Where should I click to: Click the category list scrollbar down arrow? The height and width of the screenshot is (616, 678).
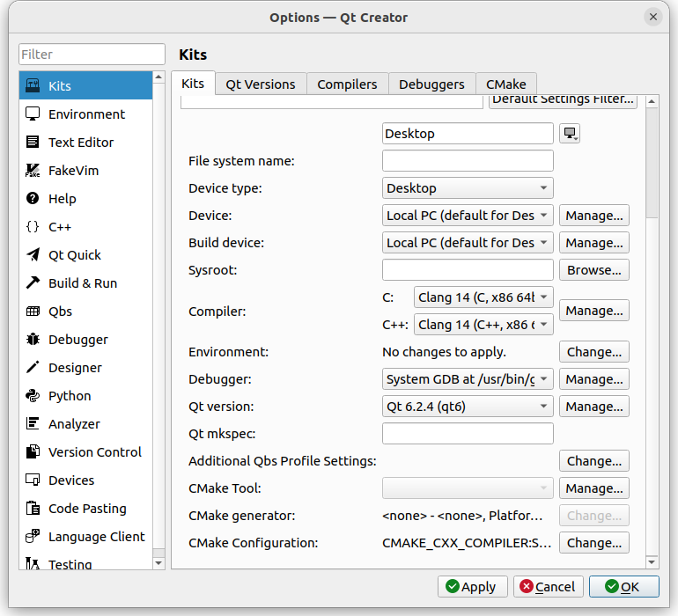coord(158,563)
